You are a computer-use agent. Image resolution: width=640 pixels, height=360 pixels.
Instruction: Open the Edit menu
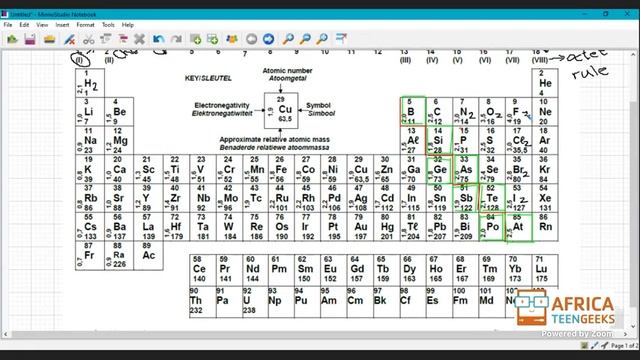(x=24, y=25)
